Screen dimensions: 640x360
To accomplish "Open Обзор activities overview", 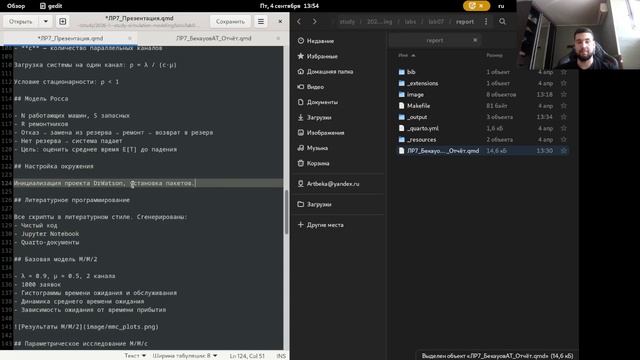I will tap(16, 6).
